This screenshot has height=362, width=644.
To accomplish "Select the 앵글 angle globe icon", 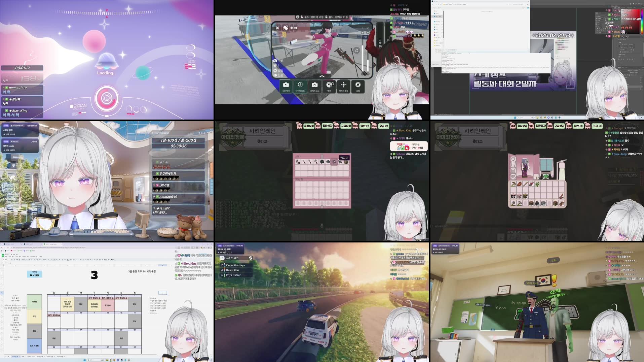I will point(329,85).
